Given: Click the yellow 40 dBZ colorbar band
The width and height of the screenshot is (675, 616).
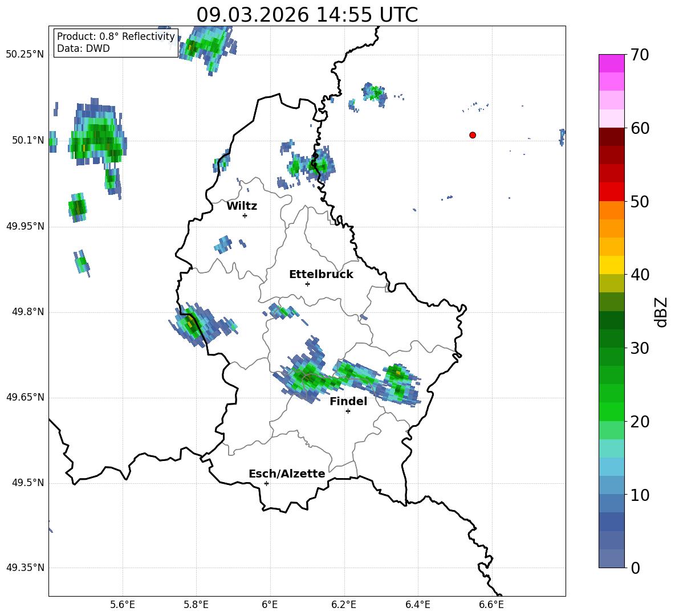Looking at the screenshot, I should tap(612, 265).
